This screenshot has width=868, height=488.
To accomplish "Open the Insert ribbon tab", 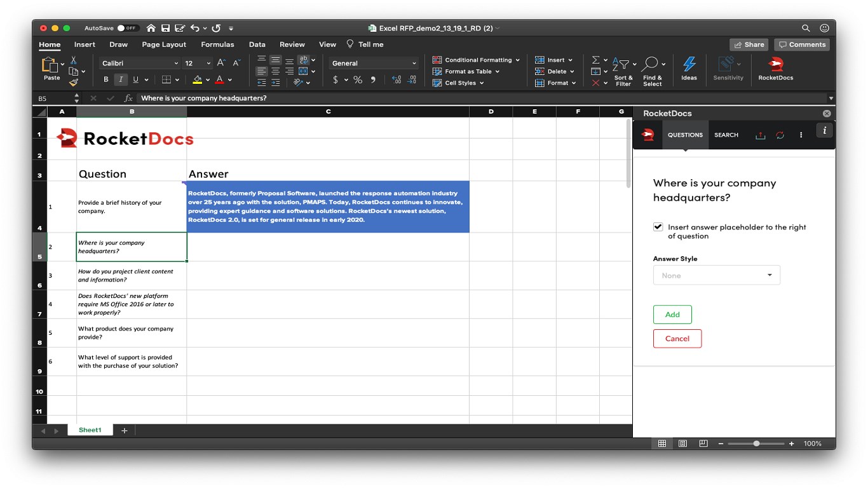I will click(85, 44).
